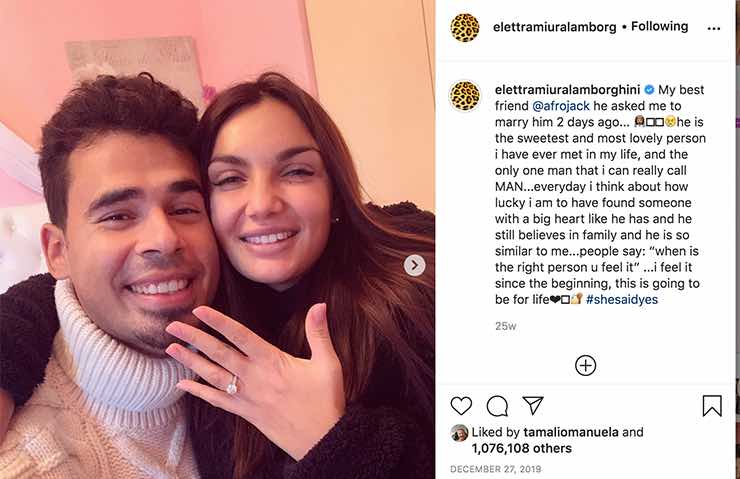This screenshot has width=740, height=479.
Task: Open comments with the speech bubble icon
Action: click(x=497, y=406)
